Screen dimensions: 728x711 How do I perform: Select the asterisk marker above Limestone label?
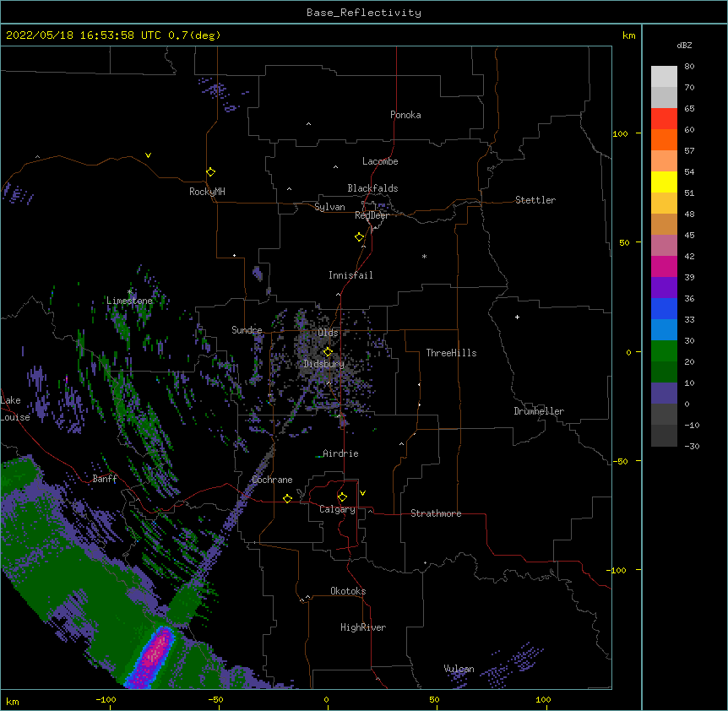click(129, 291)
